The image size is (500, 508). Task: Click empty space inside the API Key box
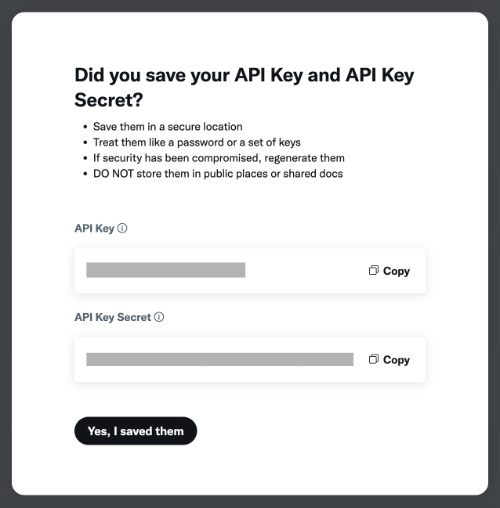coord(305,271)
